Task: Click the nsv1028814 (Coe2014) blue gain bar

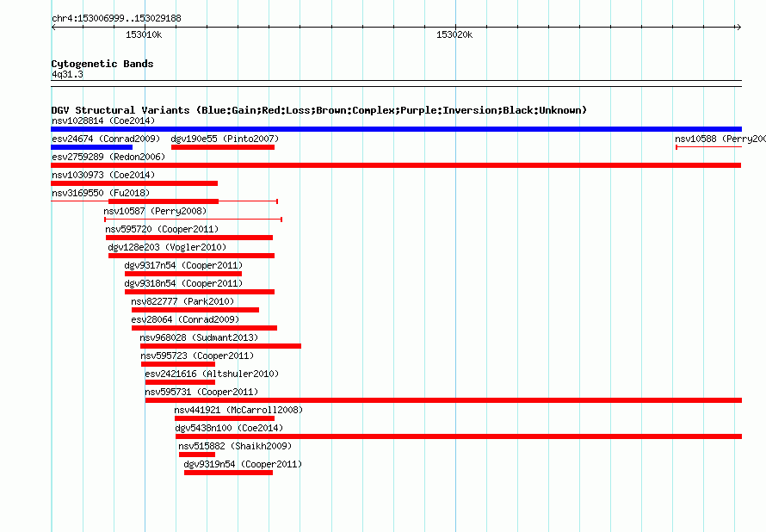Action: (x=396, y=129)
